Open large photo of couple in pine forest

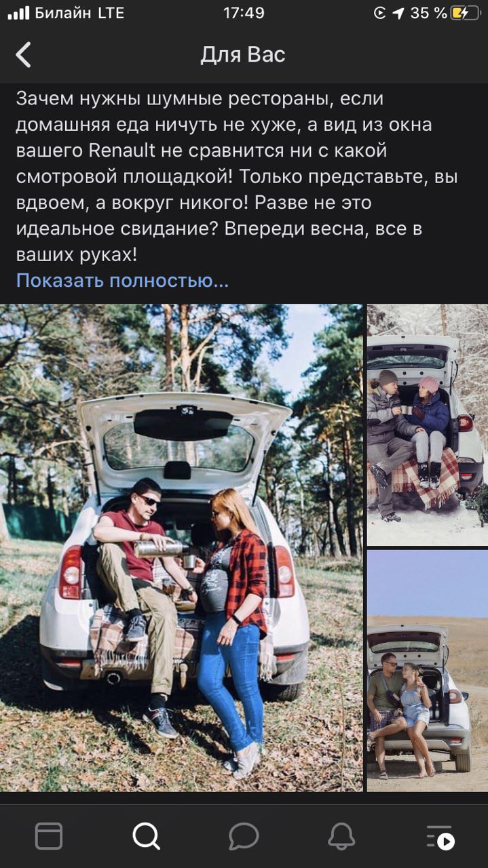(181, 547)
